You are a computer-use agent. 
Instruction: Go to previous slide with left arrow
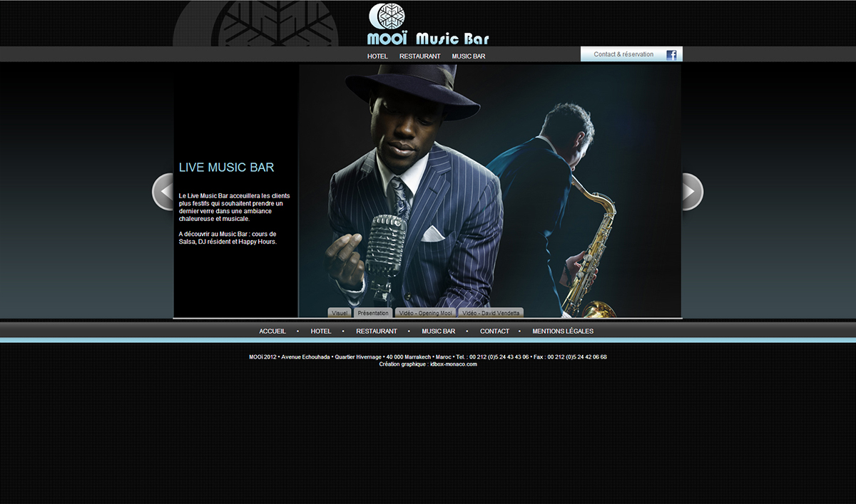[163, 192]
